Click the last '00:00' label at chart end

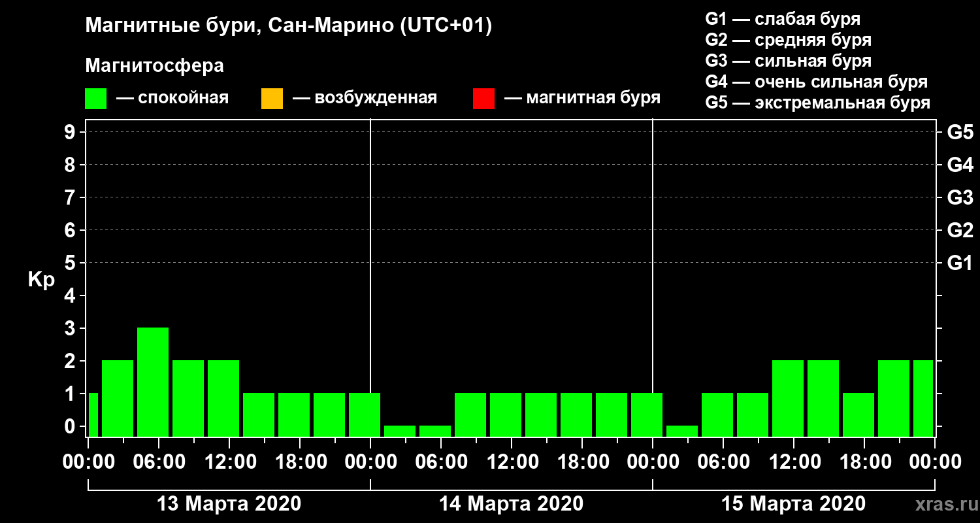tap(935, 462)
